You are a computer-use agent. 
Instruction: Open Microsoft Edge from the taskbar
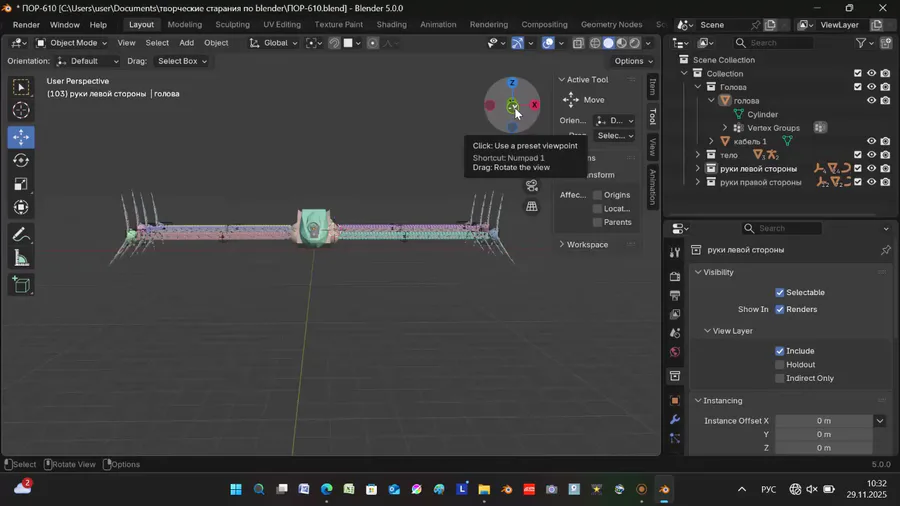pyautogui.click(x=327, y=489)
